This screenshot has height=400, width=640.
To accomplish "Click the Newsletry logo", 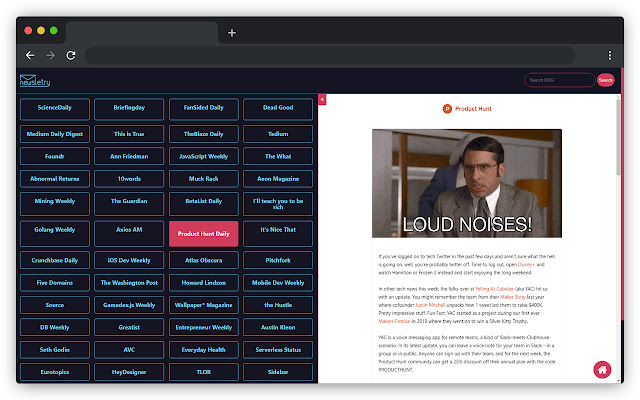I will tap(35, 80).
